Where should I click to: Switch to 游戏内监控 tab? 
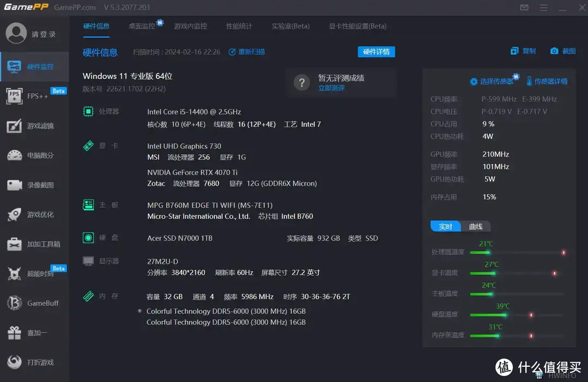point(191,26)
